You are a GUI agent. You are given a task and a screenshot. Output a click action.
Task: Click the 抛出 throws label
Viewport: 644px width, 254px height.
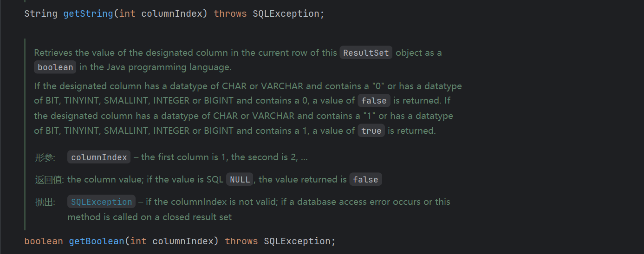tap(45, 202)
